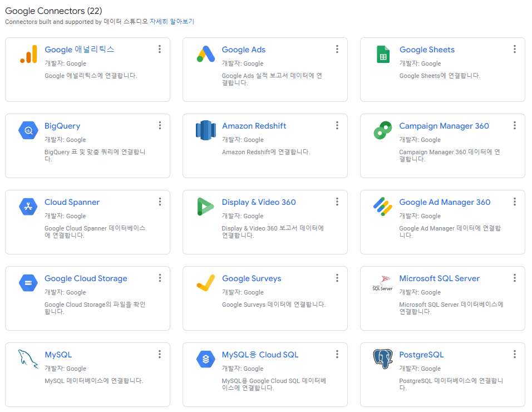Click the PostgreSQL elephant icon
This screenshot has height=412, width=532.
[x=383, y=359]
